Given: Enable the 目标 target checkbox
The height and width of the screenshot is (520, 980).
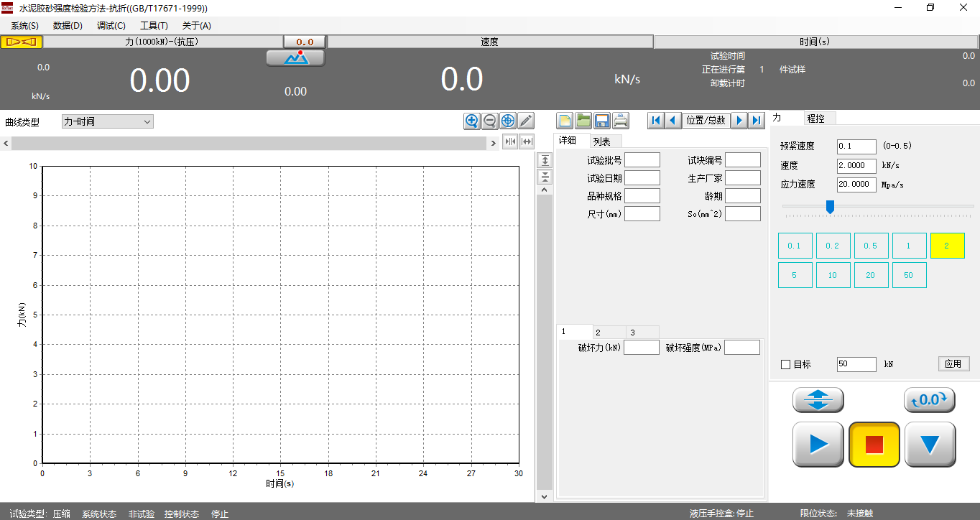Looking at the screenshot, I should (x=786, y=365).
